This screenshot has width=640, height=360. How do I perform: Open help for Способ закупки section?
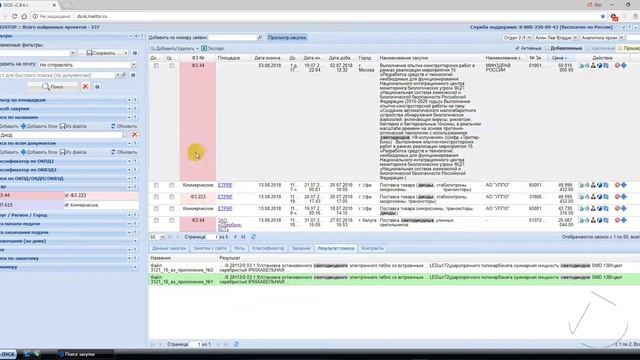136,109
